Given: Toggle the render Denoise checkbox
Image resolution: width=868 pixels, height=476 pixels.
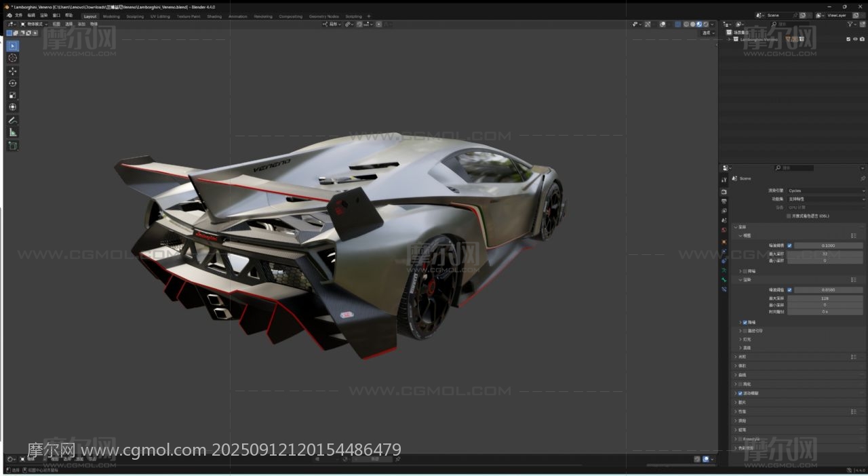Looking at the screenshot, I should [x=745, y=323].
